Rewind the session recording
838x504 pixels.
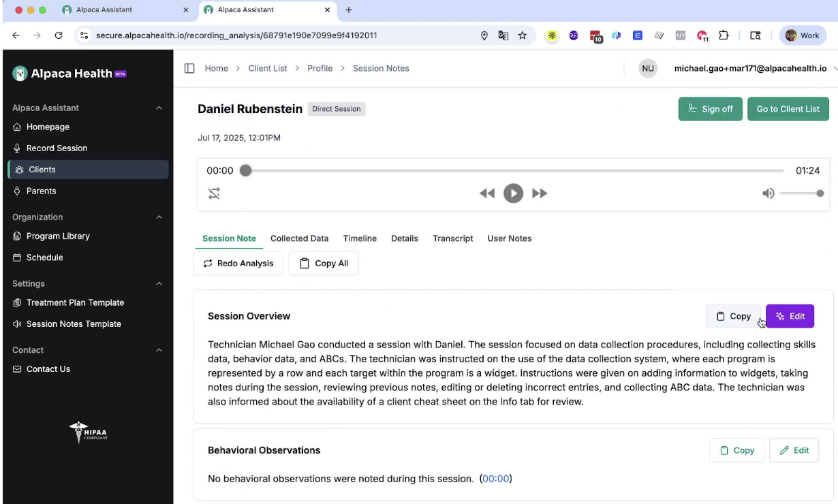click(x=487, y=193)
